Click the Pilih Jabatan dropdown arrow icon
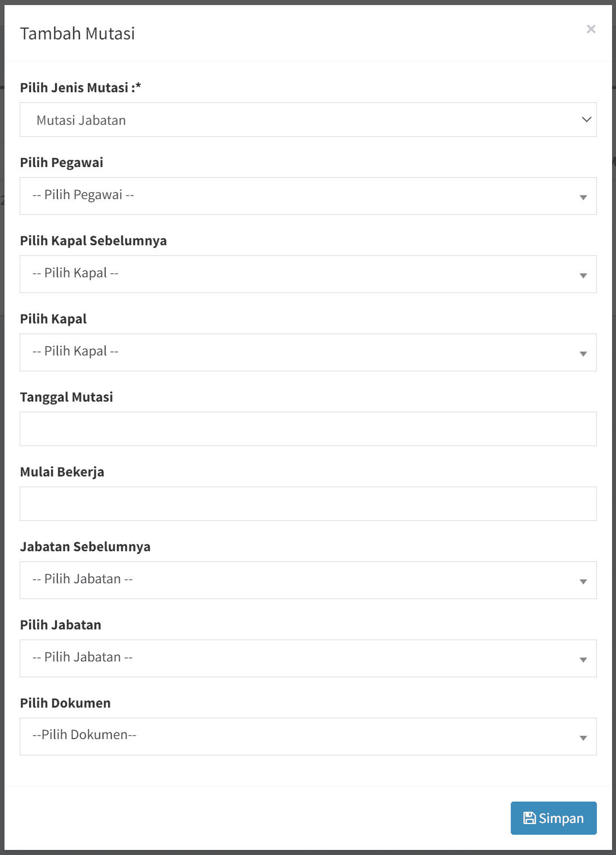The image size is (616, 855). (583, 660)
